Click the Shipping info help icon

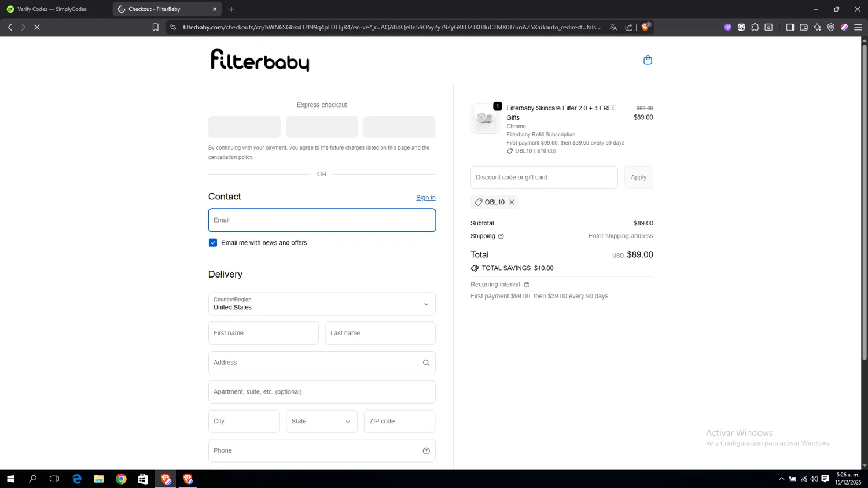tap(501, 236)
